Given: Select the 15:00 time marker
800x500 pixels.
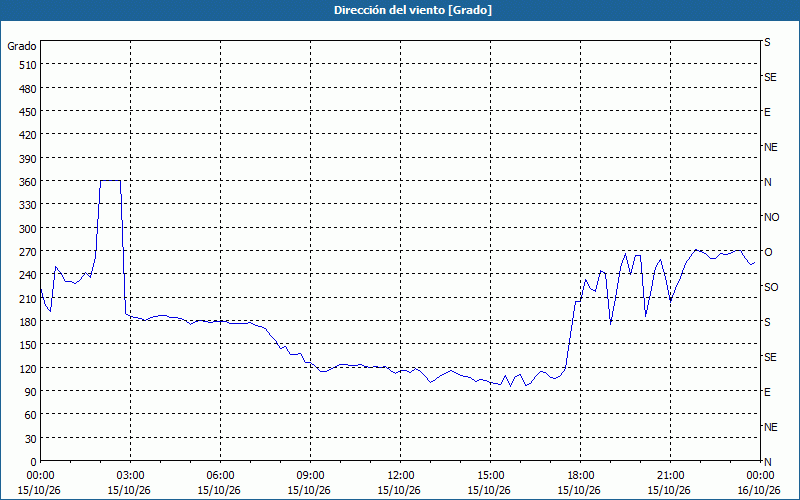Looking at the screenshot, I should tap(490, 476).
